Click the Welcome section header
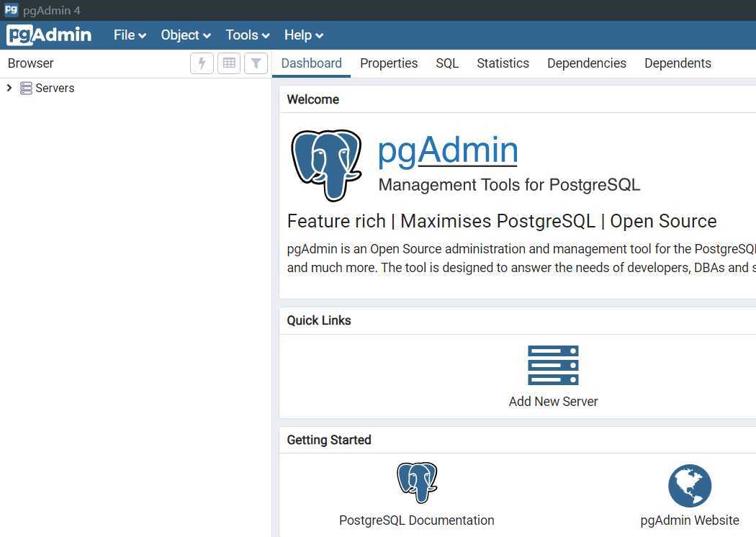The image size is (756, 537). (313, 99)
